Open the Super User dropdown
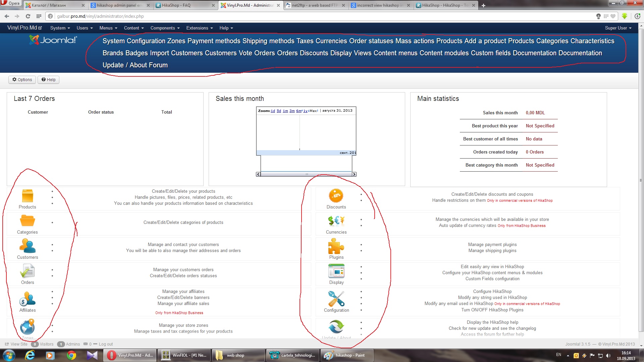The height and width of the screenshot is (362, 644). click(618, 28)
